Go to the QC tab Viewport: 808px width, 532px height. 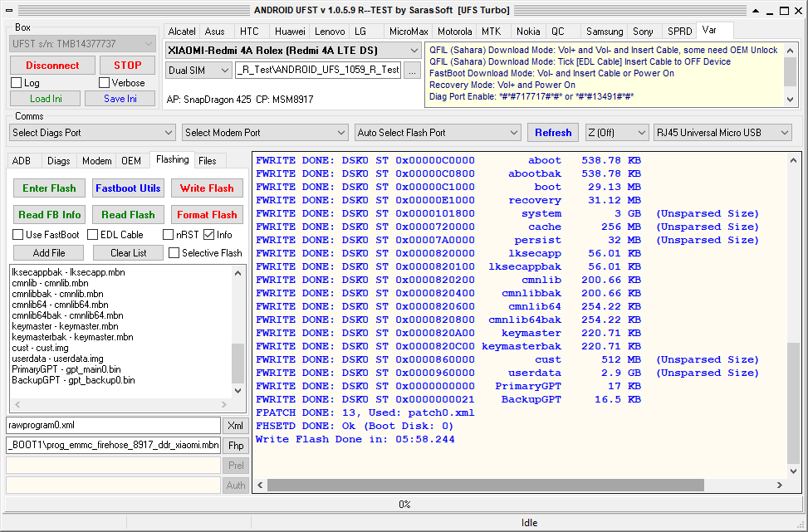point(558,32)
